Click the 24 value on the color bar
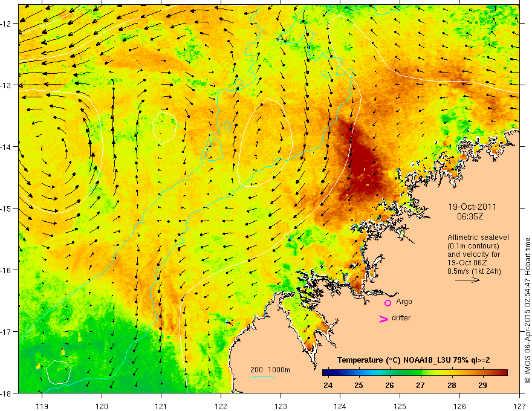The width and height of the screenshot is (532, 411). click(328, 385)
